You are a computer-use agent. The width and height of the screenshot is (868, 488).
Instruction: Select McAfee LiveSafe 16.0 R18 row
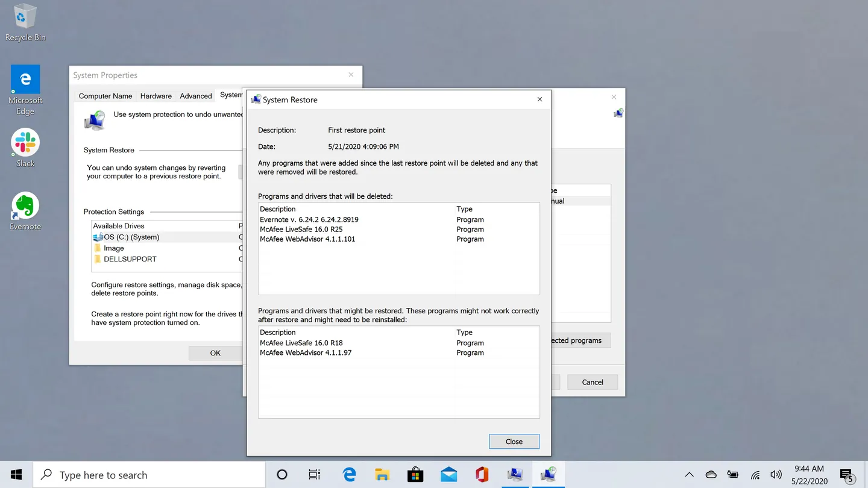398,343
